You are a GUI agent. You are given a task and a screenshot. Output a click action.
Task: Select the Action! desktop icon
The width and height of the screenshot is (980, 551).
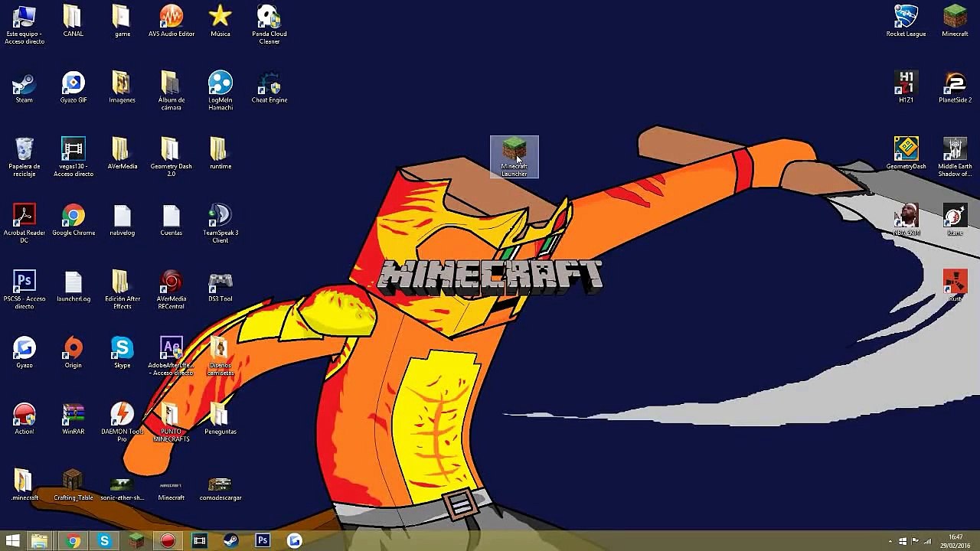pos(24,419)
